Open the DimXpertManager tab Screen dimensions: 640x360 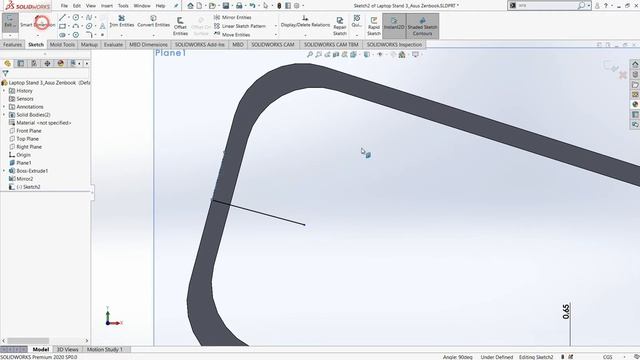[47, 63]
